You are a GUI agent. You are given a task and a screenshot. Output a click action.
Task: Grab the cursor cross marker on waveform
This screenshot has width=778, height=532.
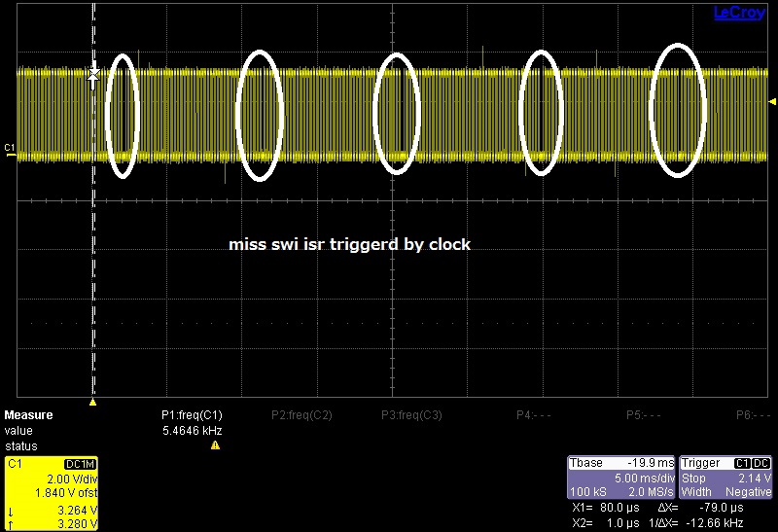click(93, 76)
